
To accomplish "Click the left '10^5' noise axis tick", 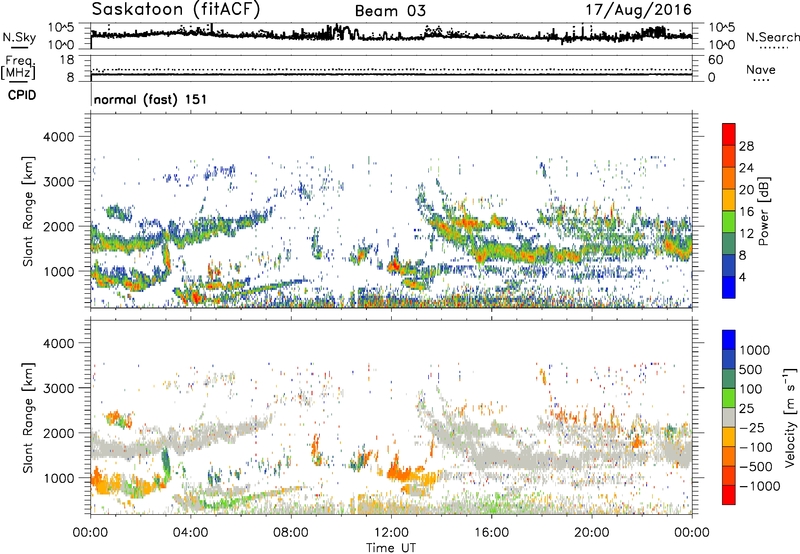I will tap(61, 28).
